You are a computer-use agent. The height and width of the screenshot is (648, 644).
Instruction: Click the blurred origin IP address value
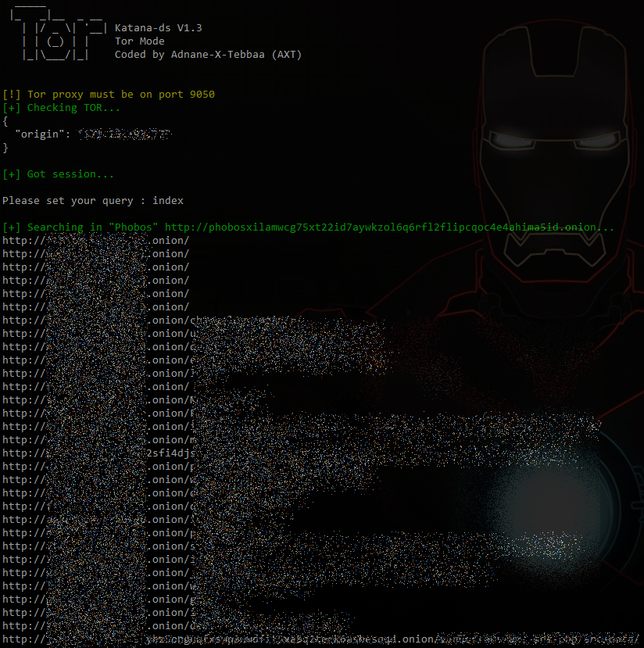click(x=123, y=134)
